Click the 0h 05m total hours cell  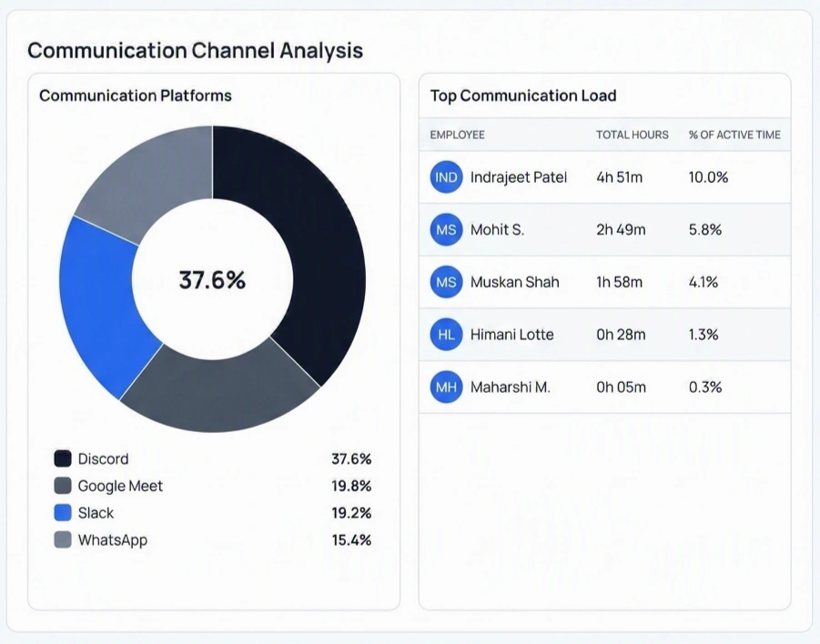tap(622, 387)
